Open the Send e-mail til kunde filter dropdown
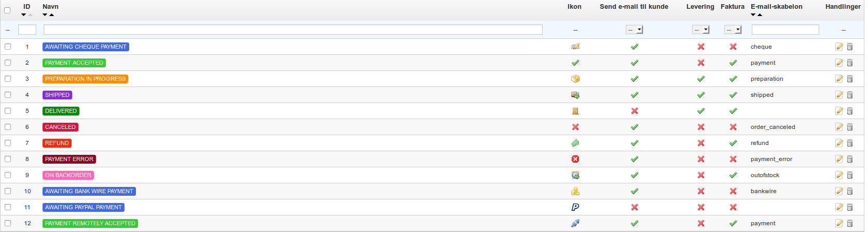Viewport: 868px width, 232px height. click(x=634, y=30)
